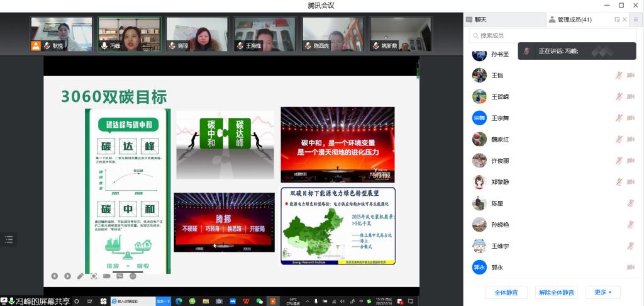The image size is (644, 306).
Task: Open WeChat from the taskbar
Action: [x=259, y=301]
